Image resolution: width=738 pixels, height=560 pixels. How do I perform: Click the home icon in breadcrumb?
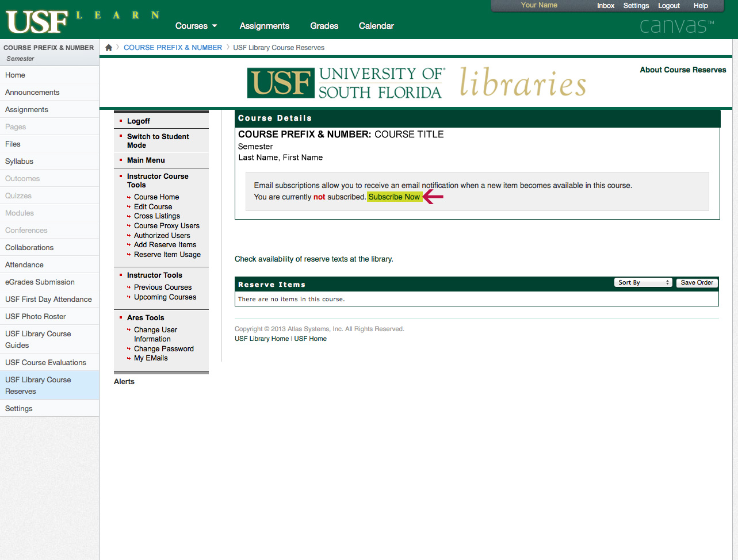click(109, 48)
